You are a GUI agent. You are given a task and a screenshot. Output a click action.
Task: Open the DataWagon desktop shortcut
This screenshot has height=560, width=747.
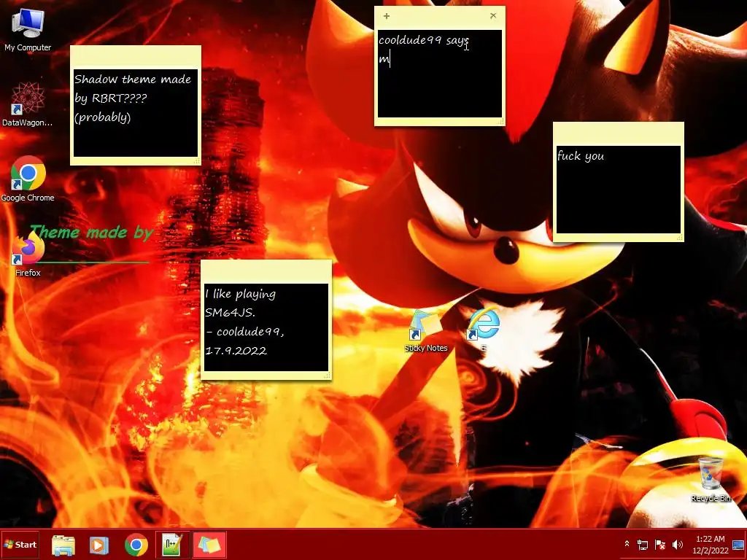pyautogui.click(x=28, y=104)
